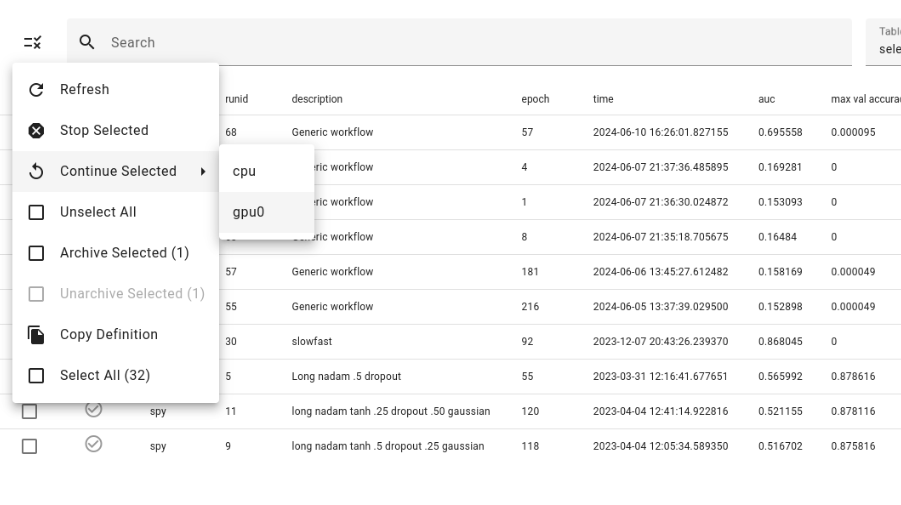Click the Refresh circular arrow icon
The width and height of the screenshot is (901, 505).
tap(36, 90)
